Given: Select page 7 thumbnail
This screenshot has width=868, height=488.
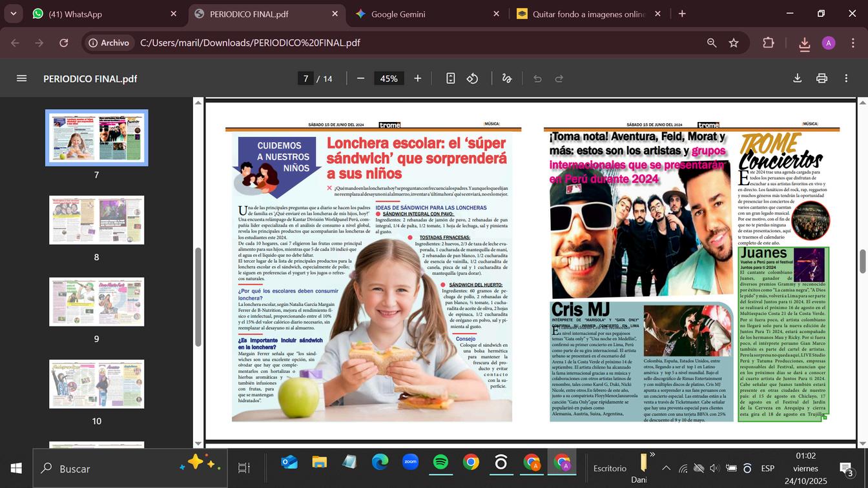Looking at the screenshot, I should tap(97, 137).
